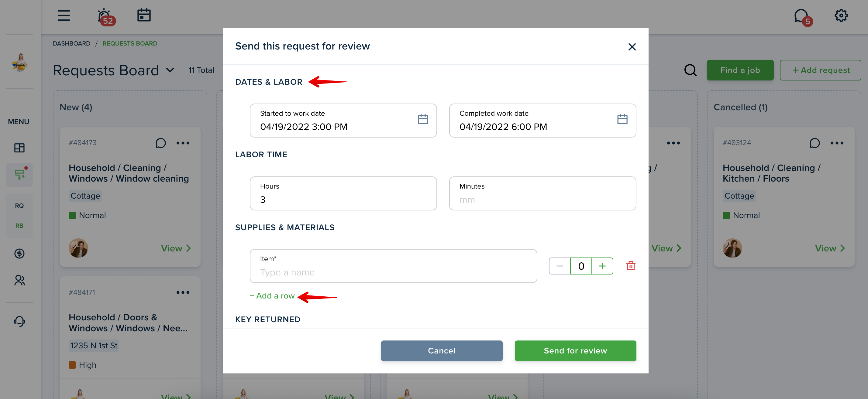Go to DASHBOARD breadcrumb
868x399 pixels.
[x=71, y=43]
